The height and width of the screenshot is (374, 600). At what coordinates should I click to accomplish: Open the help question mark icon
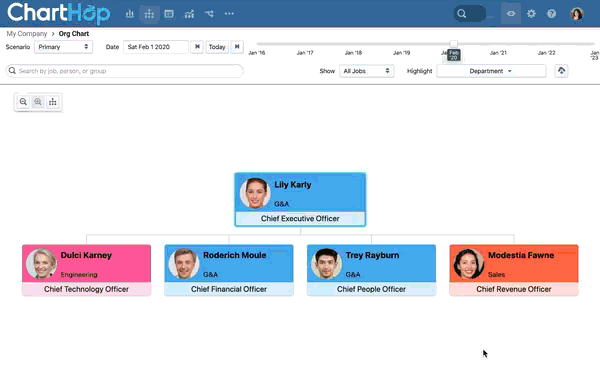pyautogui.click(x=551, y=14)
